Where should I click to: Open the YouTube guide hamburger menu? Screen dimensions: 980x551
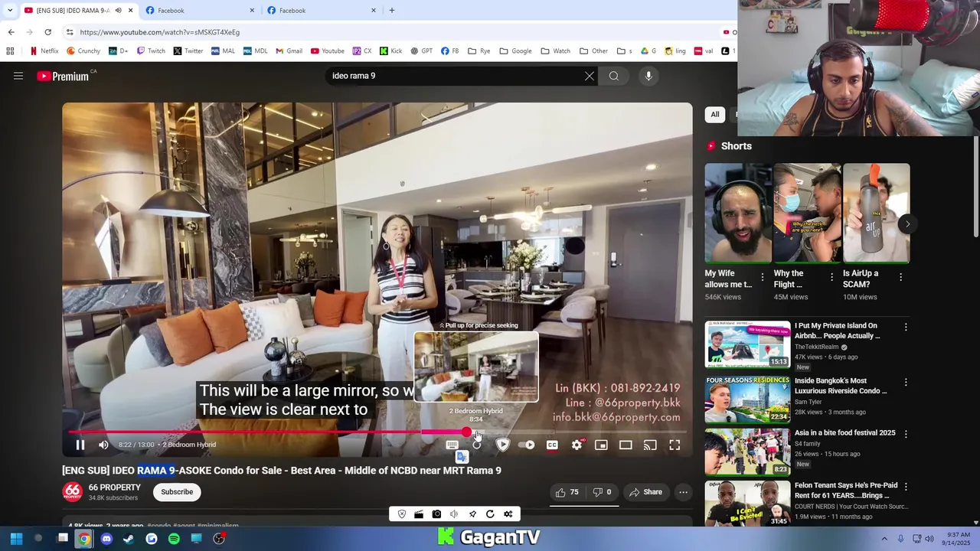pos(18,76)
